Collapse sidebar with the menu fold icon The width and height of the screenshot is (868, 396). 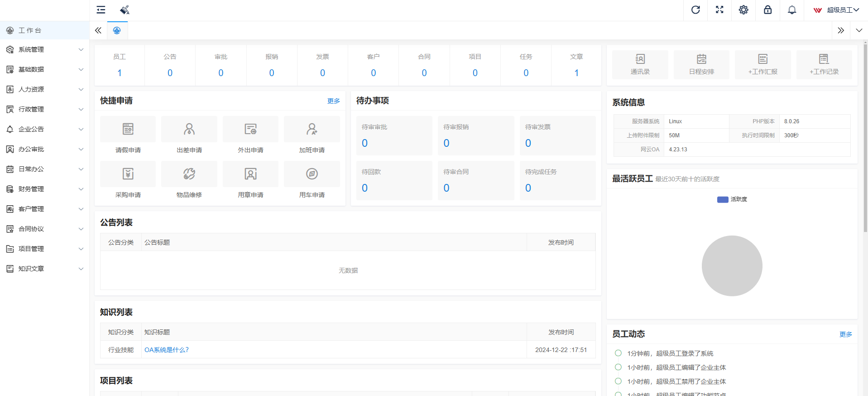[101, 10]
